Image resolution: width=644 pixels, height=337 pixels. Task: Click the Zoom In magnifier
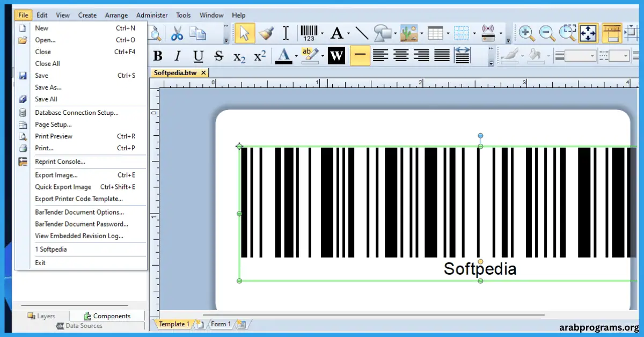[526, 33]
